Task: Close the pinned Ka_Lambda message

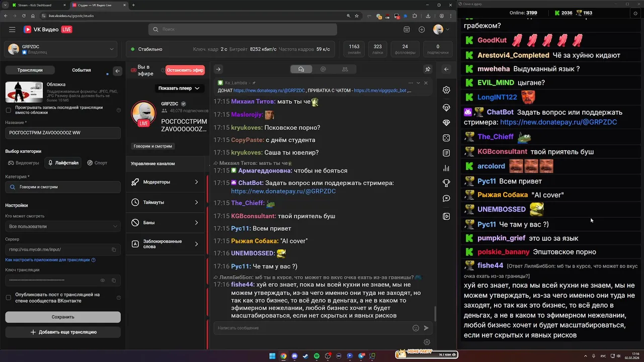Action: [426, 83]
